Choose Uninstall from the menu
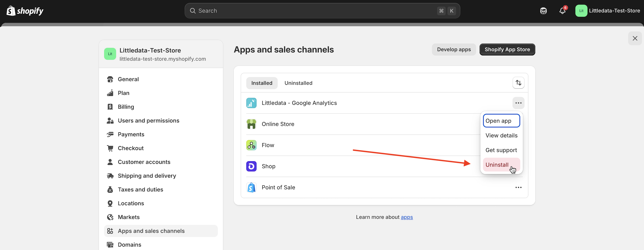The width and height of the screenshot is (644, 250). [x=501, y=164]
